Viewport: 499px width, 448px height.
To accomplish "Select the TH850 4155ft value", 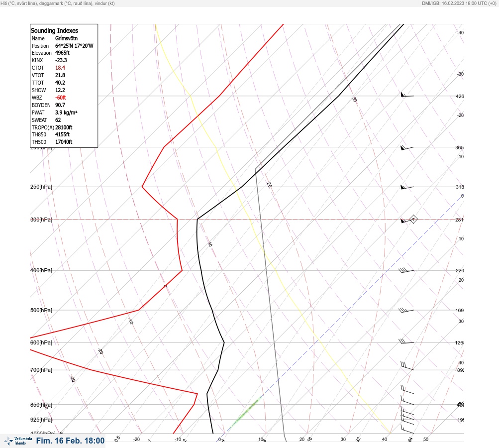I will pyautogui.click(x=62, y=134).
